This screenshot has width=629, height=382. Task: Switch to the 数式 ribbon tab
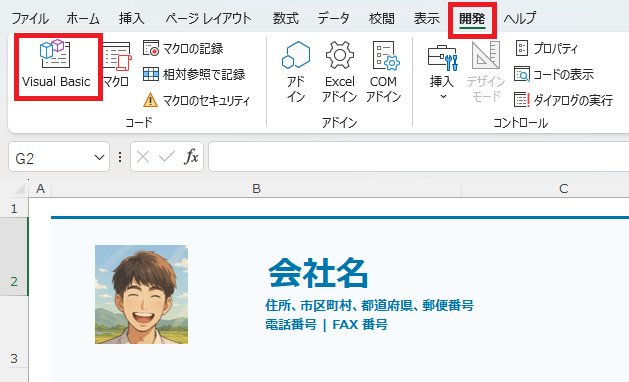point(286,18)
